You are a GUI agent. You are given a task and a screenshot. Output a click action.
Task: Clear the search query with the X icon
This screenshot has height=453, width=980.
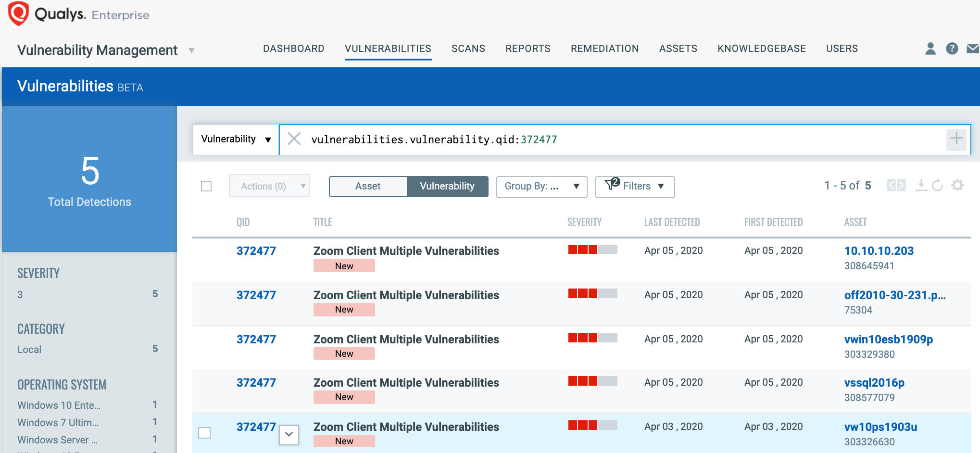pyautogui.click(x=294, y=139)
